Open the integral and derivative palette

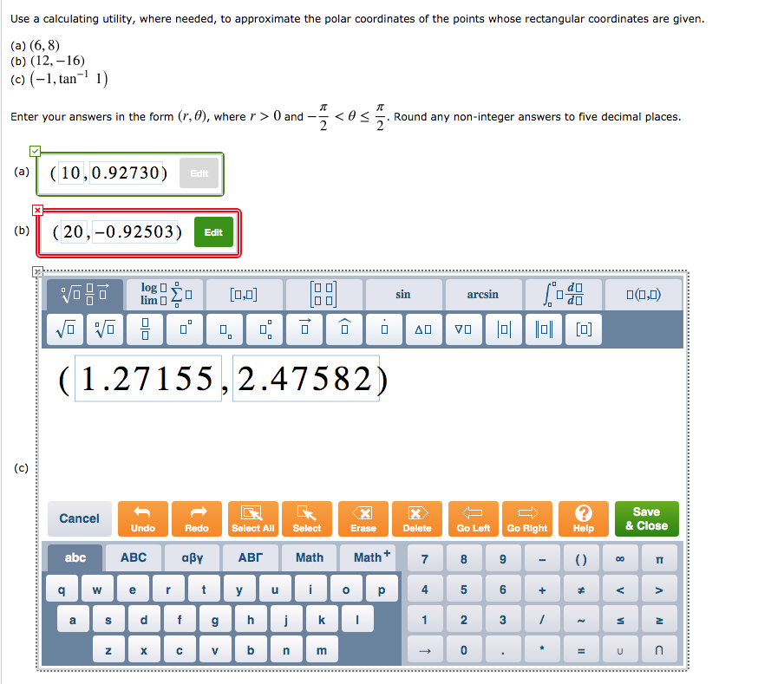(x=561, y=295)
